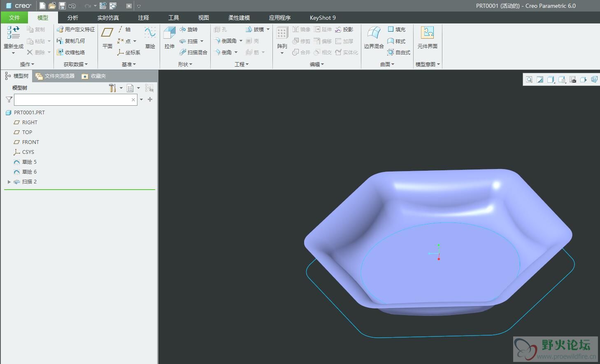Click the Fill (填充) surface tool
The height and width of the screenshot is (364, 600).
tap(397, 30)
